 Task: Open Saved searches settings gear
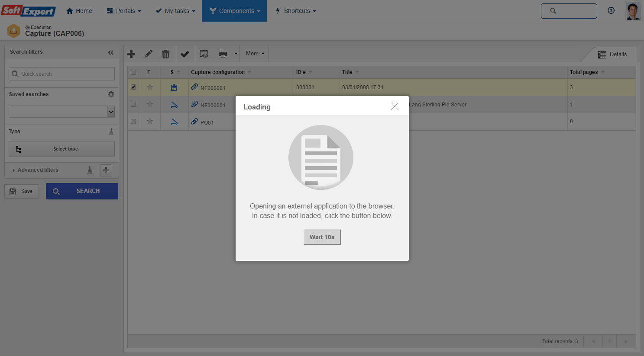pyautogui.click(x=111, y=94)
